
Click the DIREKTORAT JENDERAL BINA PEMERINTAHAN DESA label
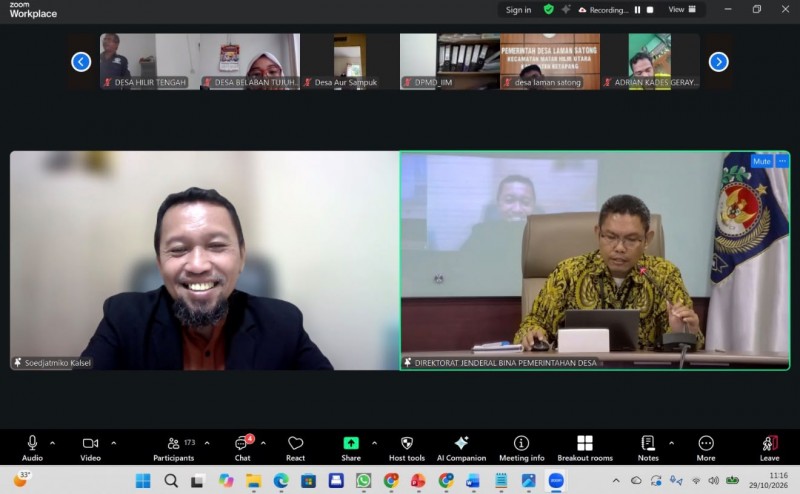[x=505, y=363]
